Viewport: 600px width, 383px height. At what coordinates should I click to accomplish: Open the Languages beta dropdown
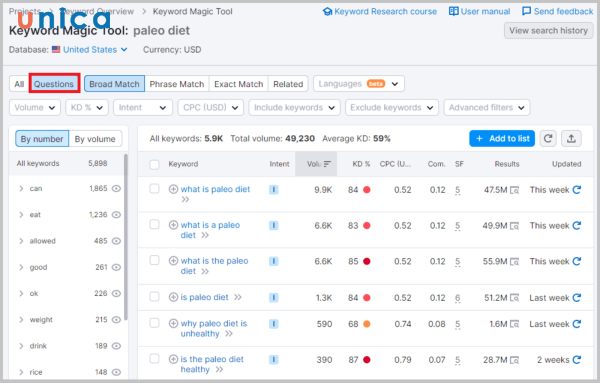click(359, 84)
